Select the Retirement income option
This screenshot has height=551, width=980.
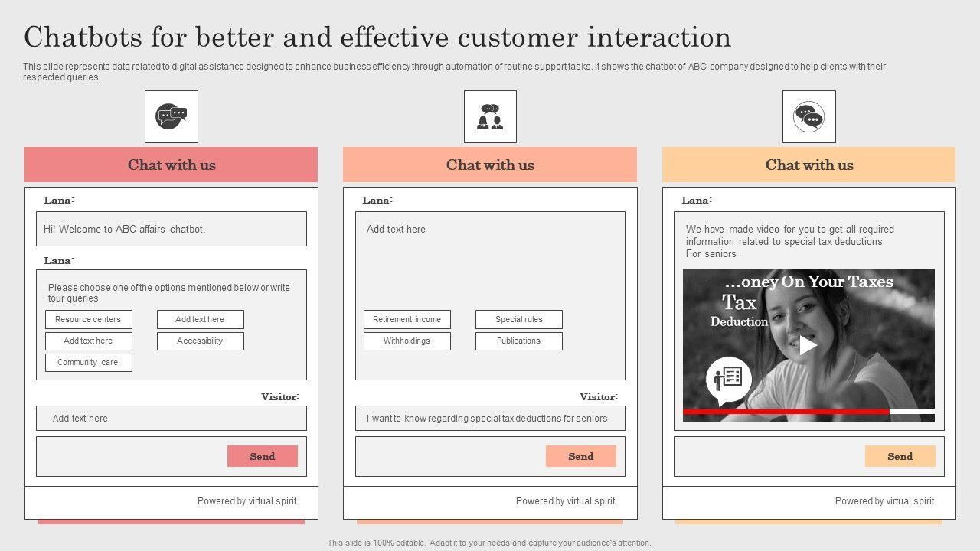[407, 320]
